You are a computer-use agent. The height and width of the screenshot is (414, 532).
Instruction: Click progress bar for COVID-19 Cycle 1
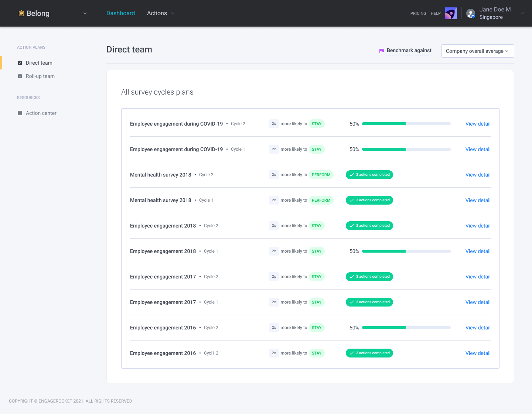point(406,149)
